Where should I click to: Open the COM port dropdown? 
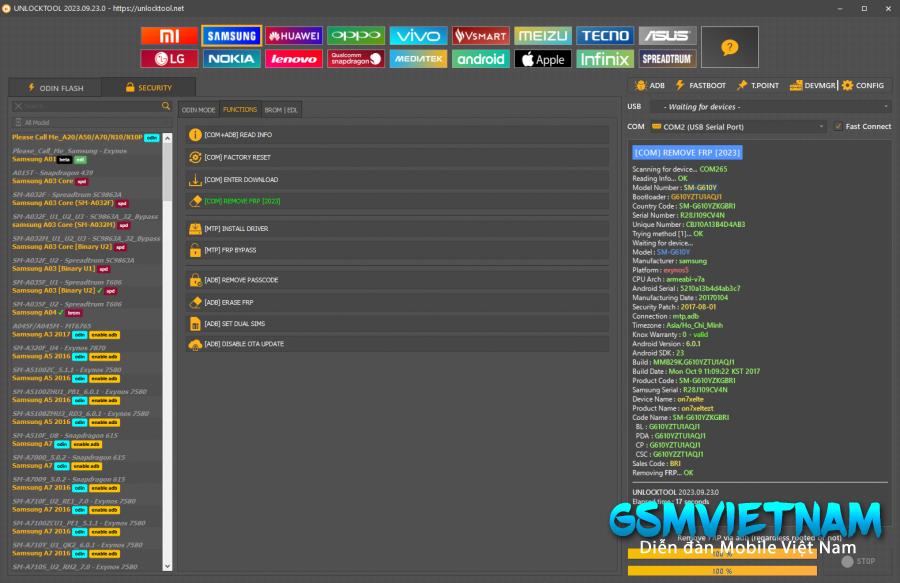[x=739, y=127]
